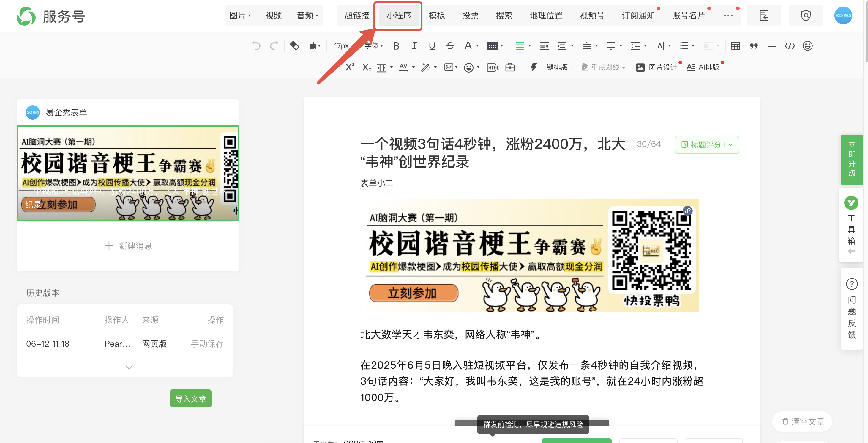Image resolution: width=868 pixels, height=443 pixels.
Task: Open the background highlight ab dropdown
Action: [495, 46]
